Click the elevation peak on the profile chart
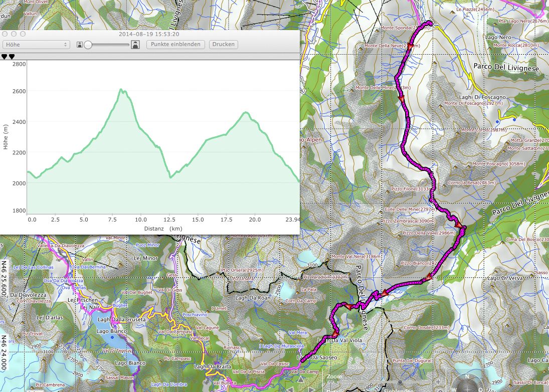549x392 pixels. pyautogui.click(x=121, y=90)
